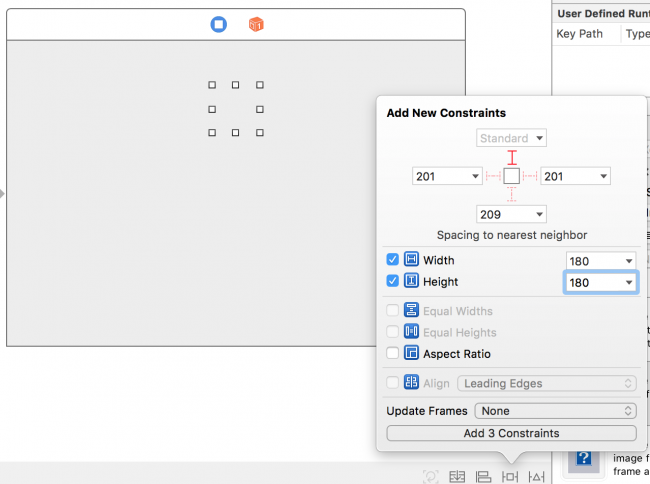Enable the top spacing constraint strut
The width and height of the screenshot is (650, 484).
(x=512, y=157)
